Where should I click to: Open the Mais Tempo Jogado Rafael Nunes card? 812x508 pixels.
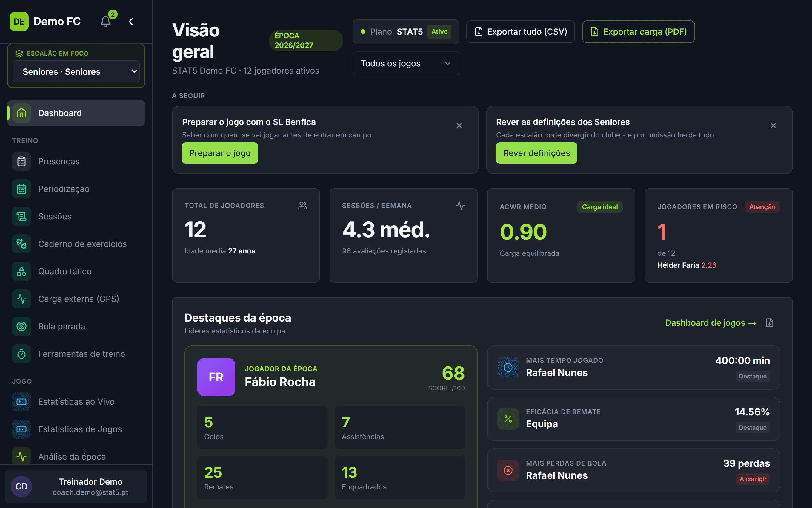633,368
